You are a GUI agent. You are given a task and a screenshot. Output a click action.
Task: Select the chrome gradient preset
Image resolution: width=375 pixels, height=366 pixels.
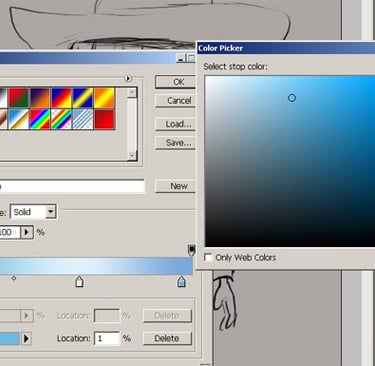19,119
